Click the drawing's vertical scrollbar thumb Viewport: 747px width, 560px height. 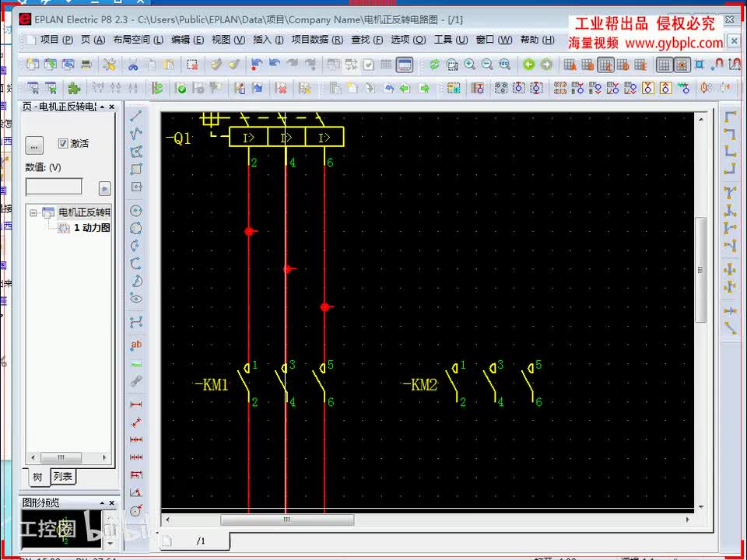coord(700,270)
